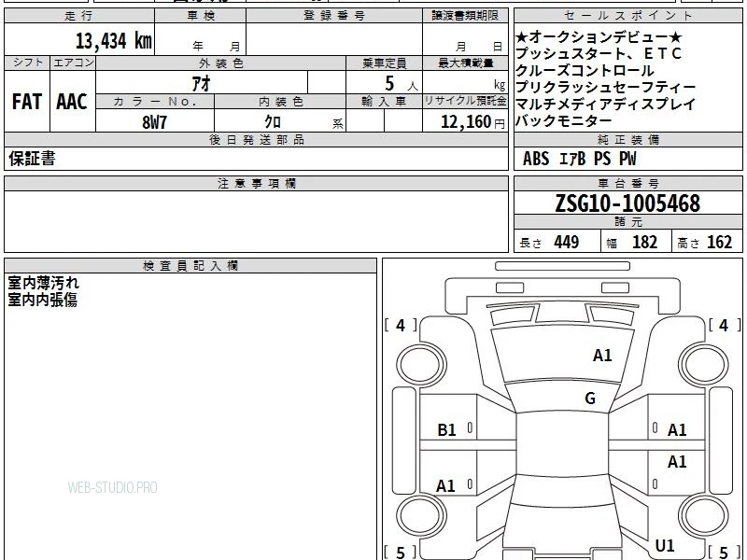
Task: Select the 乗車定員 header
Action: [384, 63]
